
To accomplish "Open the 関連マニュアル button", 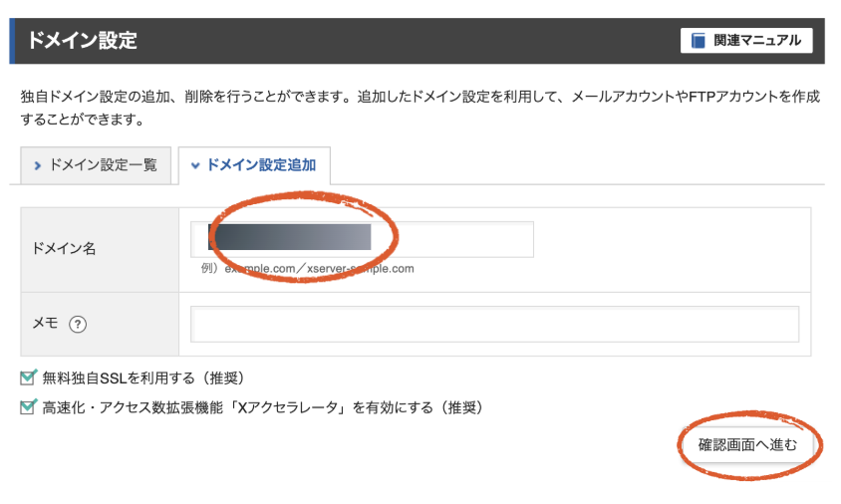I will coord(746,41).
